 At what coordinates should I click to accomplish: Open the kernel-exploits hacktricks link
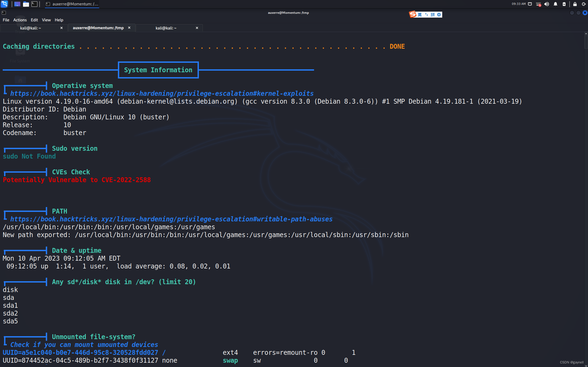[x=162, y=94]
